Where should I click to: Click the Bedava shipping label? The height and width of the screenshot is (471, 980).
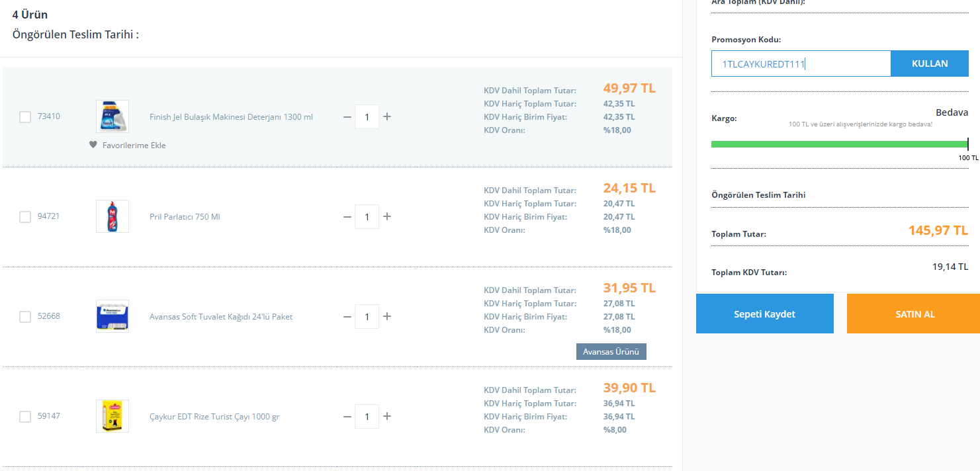coord(952,112)
